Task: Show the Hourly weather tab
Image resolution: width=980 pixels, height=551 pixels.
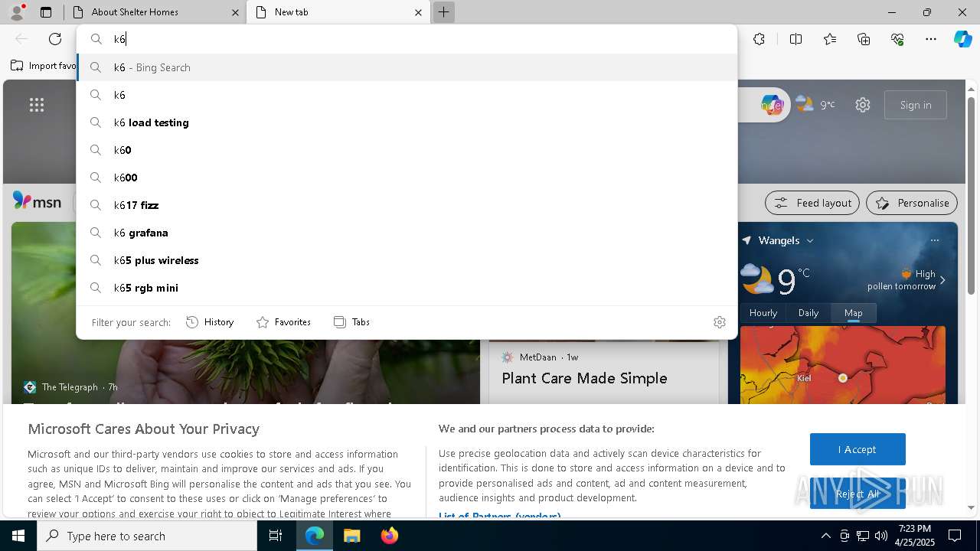Action: 763,312
